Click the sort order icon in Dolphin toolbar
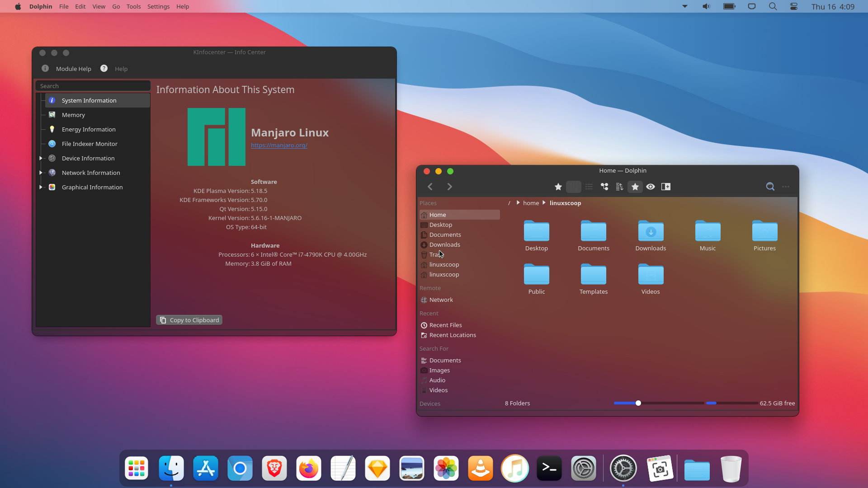This screenshot has width=868, height=488. click(x=619, y=186)
